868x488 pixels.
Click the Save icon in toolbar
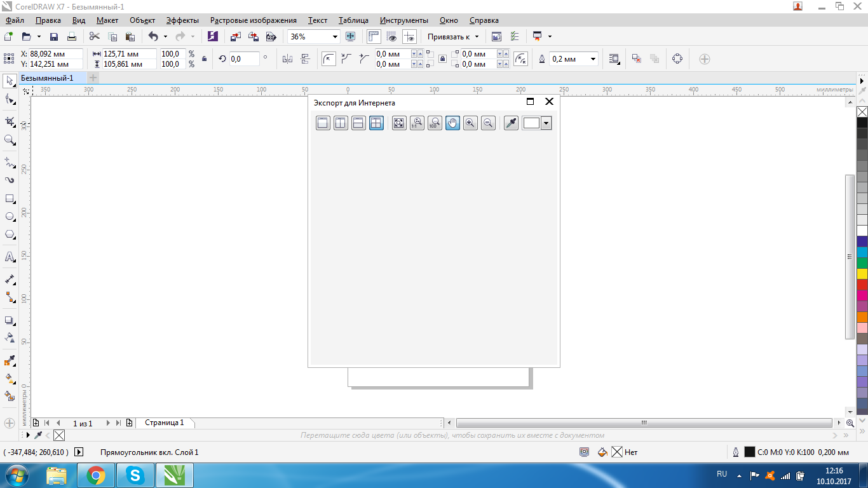[54, 37]
